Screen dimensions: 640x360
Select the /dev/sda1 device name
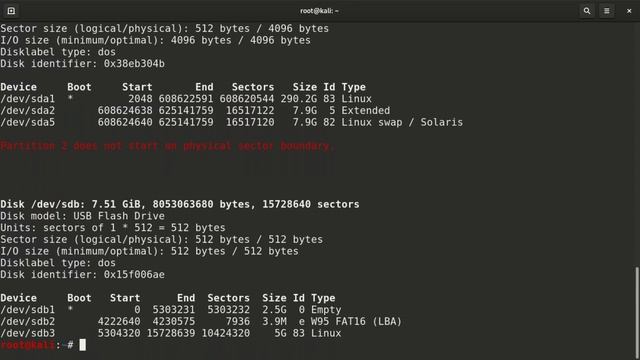(27, 99)
